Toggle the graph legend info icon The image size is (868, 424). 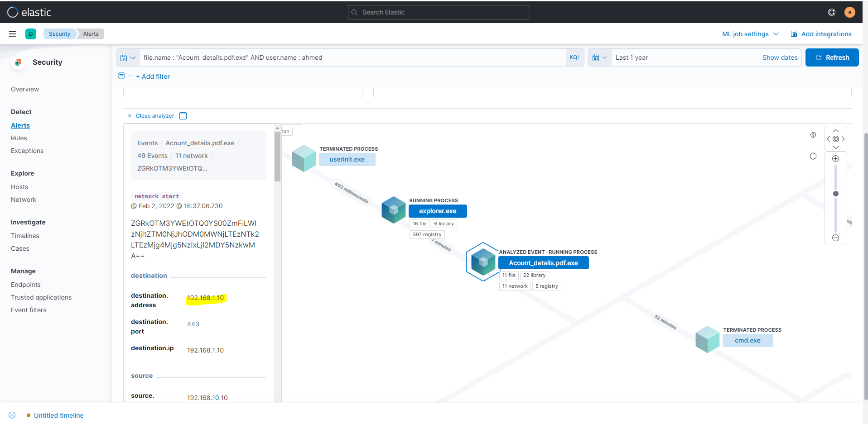point(813,135)
